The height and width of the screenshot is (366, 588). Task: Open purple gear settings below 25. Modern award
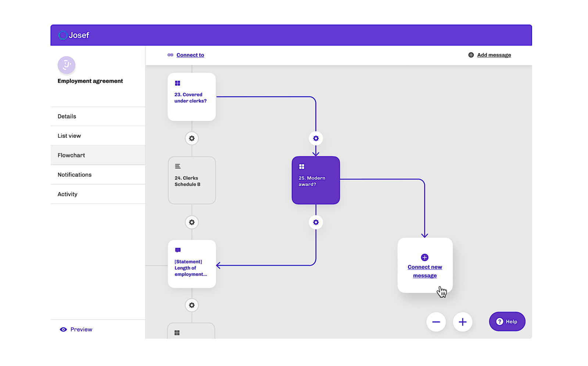[316, 222]
